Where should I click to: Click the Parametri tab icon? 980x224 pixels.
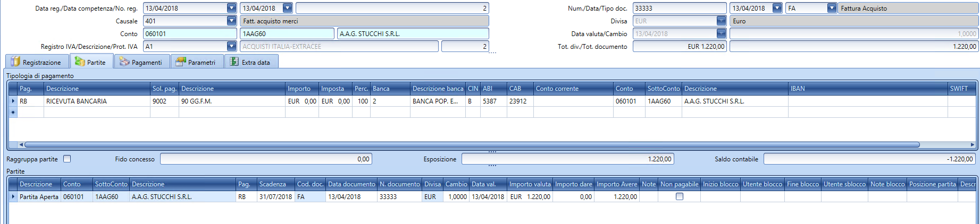click(181, 62)
